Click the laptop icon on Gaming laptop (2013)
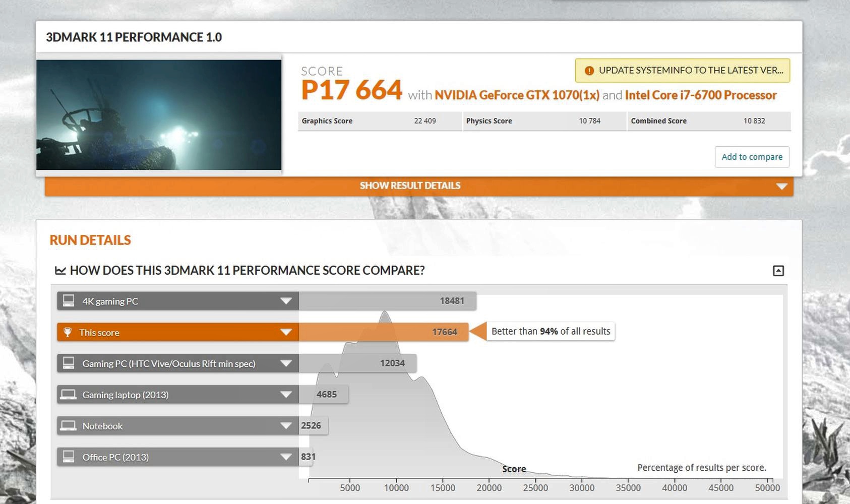The width and height of the screenshot is (850, 504). click(x=69, y=394)
